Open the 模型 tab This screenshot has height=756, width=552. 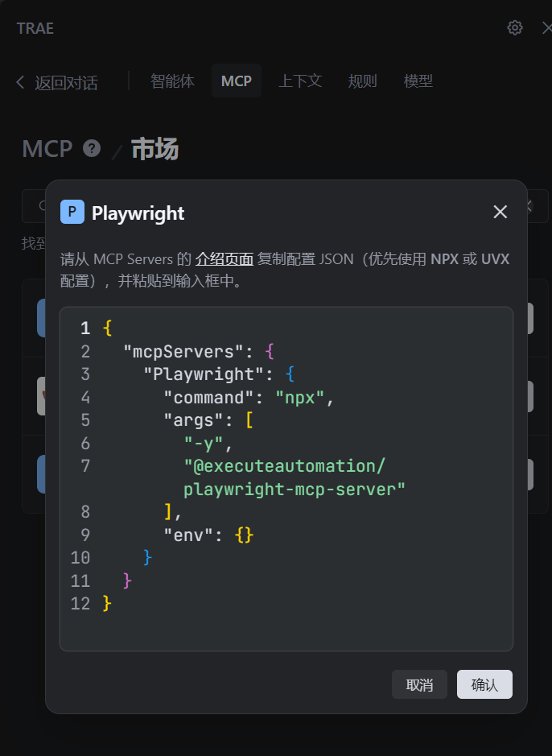tap(418, 81)
